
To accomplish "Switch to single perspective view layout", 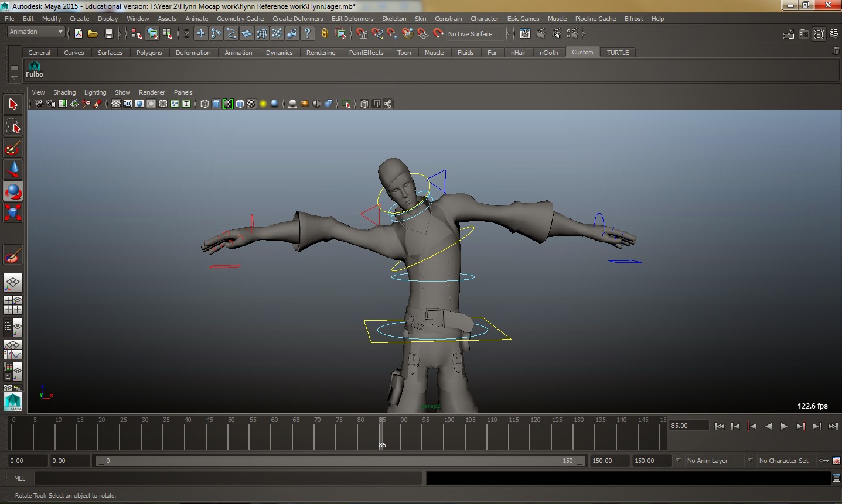I will click(13, 283).
